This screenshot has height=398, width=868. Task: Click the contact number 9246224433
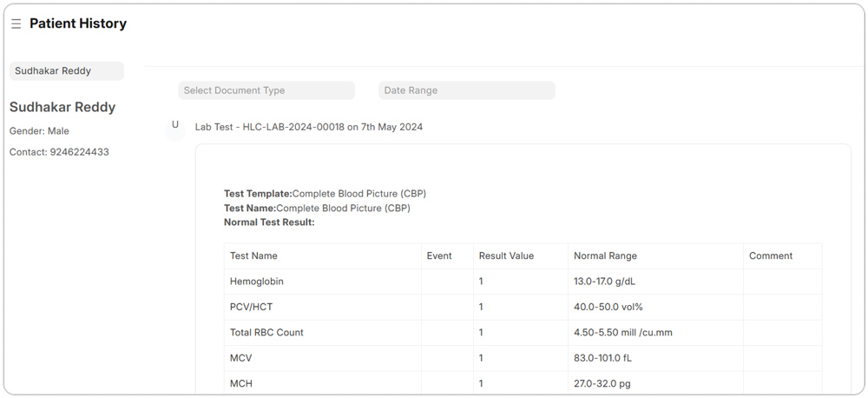79,152
